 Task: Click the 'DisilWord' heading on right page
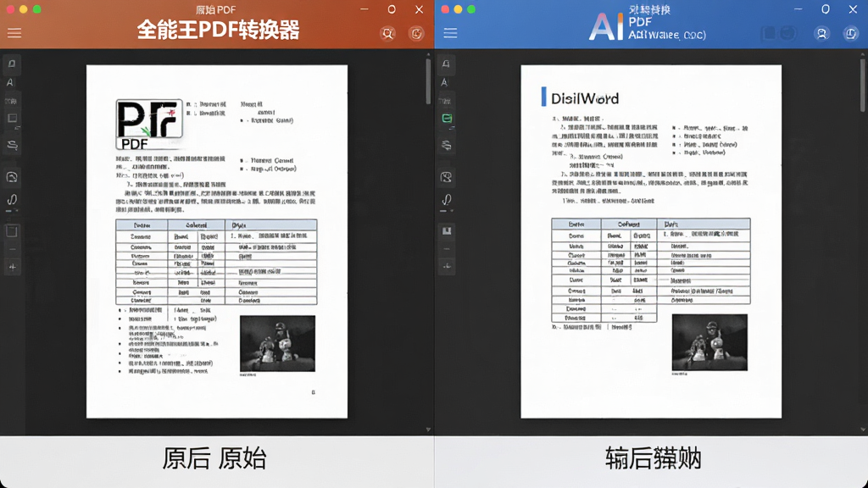click(585, 98)
